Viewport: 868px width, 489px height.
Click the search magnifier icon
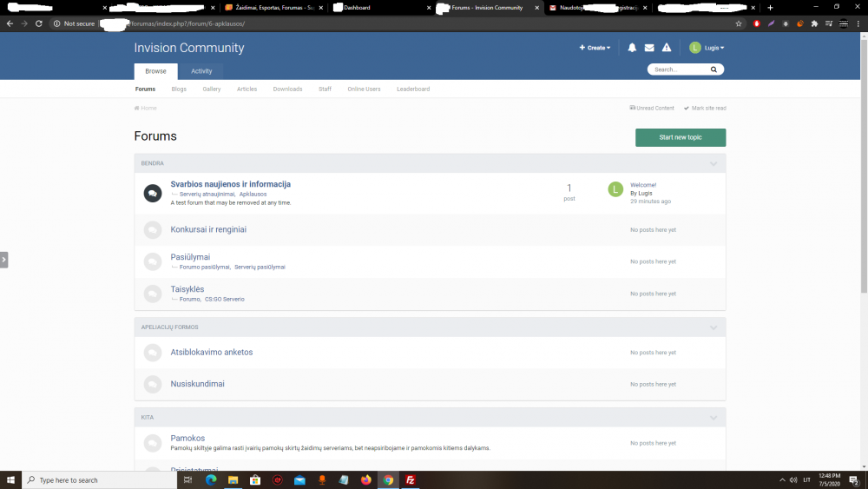coord(716,69)
